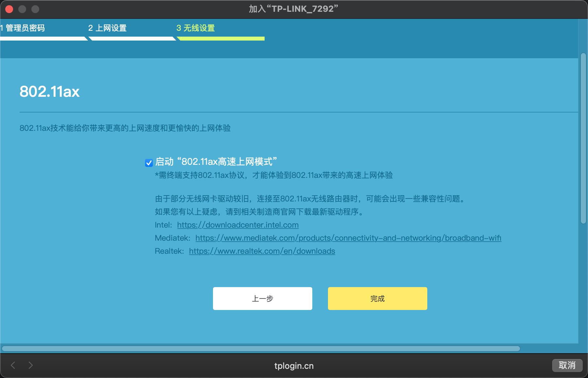The image size is (588, 378).
Task: Click the 取消 button at bottom right
Action: pyautogui.click(x=567, y=366)
